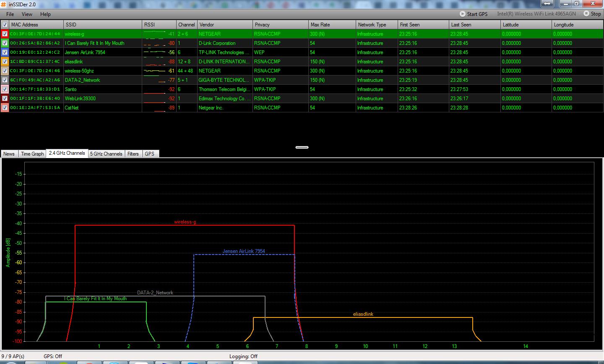Screen dimensions: 604x364
Task: Uncheck the Santo network checkbox
Action: point(5,89)
